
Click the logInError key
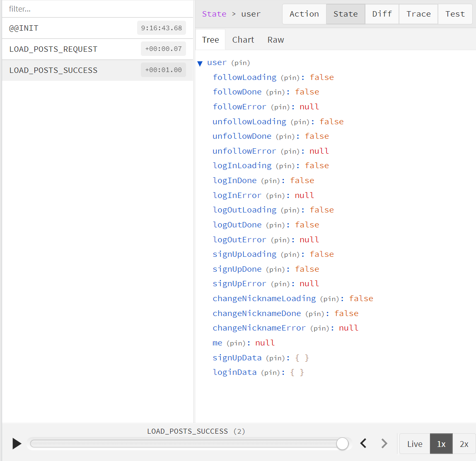pos(237,196)
